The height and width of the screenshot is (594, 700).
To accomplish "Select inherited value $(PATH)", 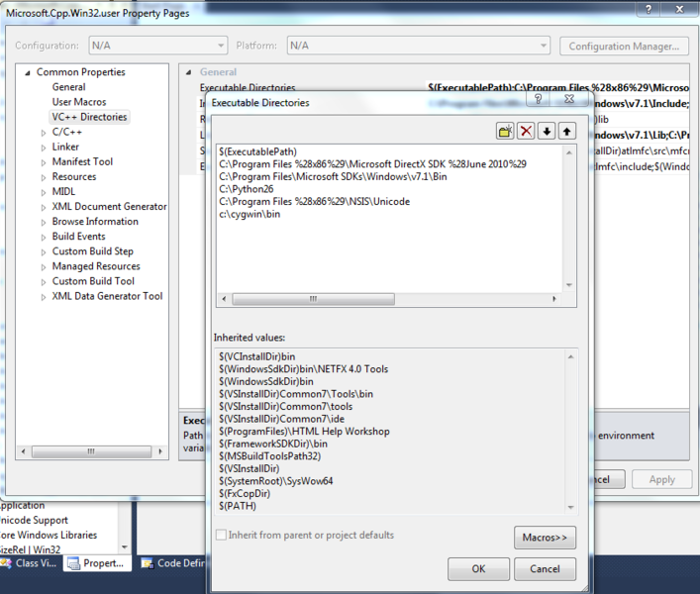I will (238, 506).
